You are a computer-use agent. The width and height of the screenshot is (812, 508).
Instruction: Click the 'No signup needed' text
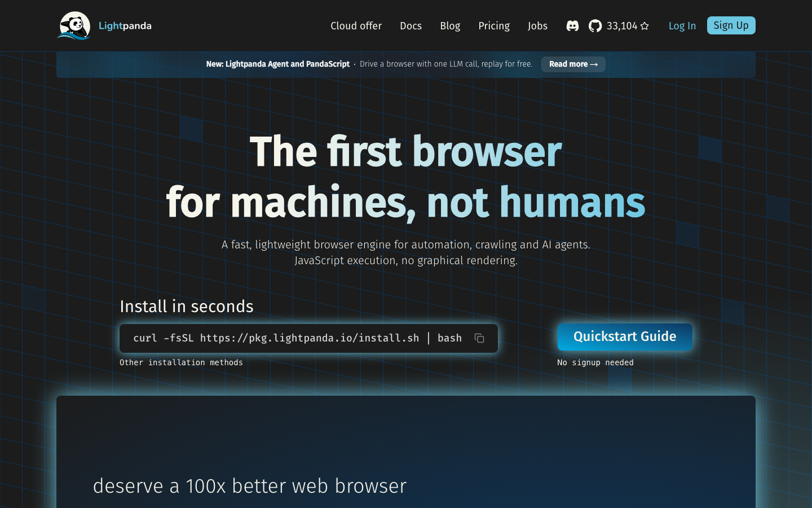pyautogui.click(x=595, y=362)
